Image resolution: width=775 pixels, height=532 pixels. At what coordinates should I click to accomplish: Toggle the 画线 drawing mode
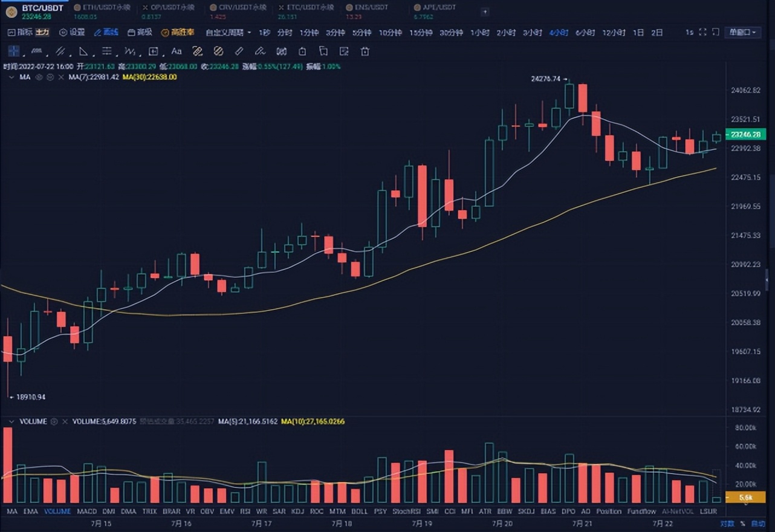tap(106, 32)
